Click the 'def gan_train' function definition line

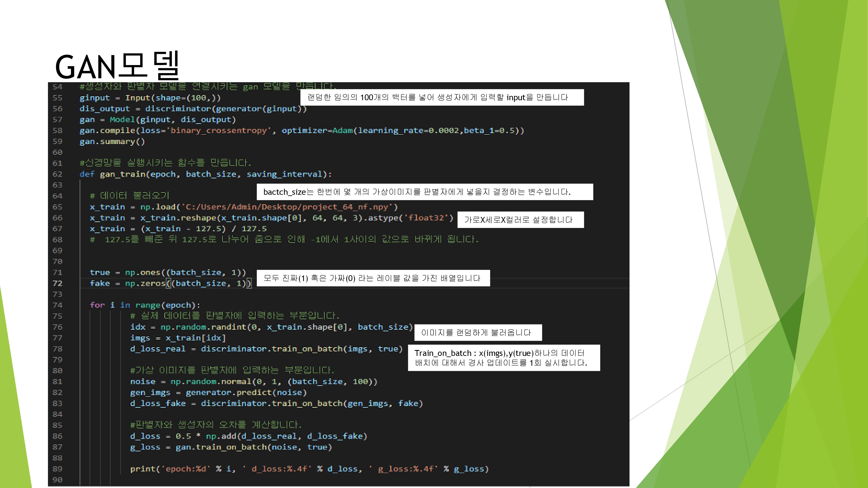point(205,174)
